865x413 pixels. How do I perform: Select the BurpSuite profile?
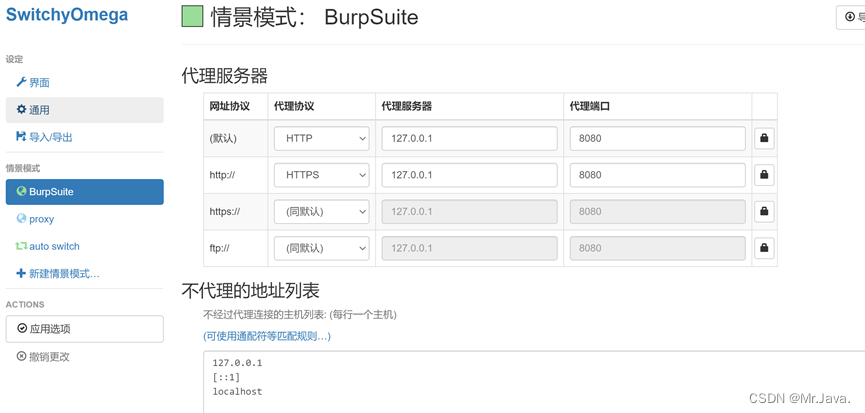coord(84,192)
